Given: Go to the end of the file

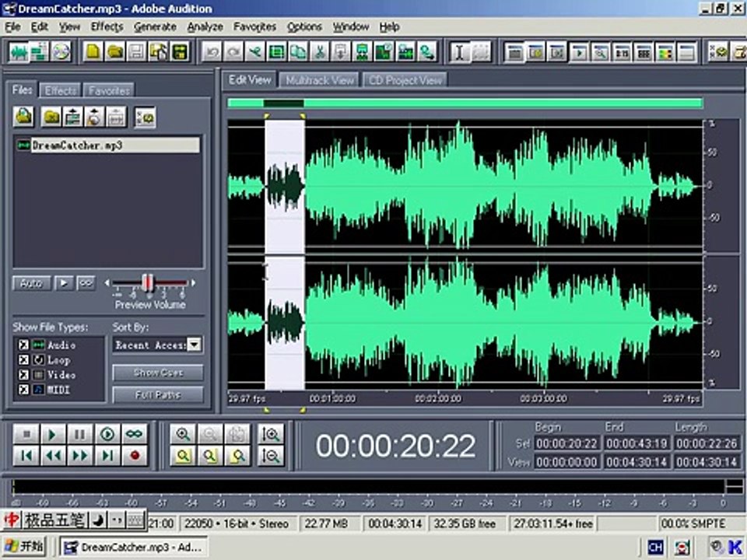Looking at the screenshot, I should pyautogui.click(x=107, y=456).
